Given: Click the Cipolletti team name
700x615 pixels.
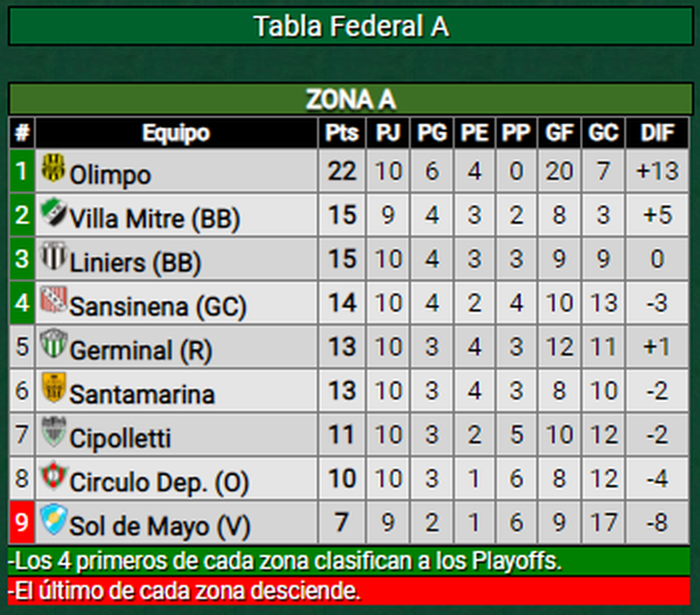Looking at the screenshot, I should (x=120, y=438).
